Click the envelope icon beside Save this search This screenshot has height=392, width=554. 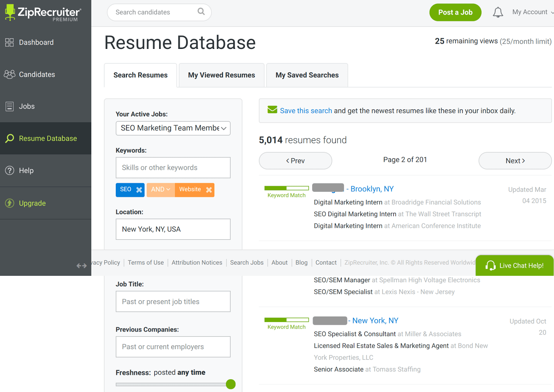[272, 110]
